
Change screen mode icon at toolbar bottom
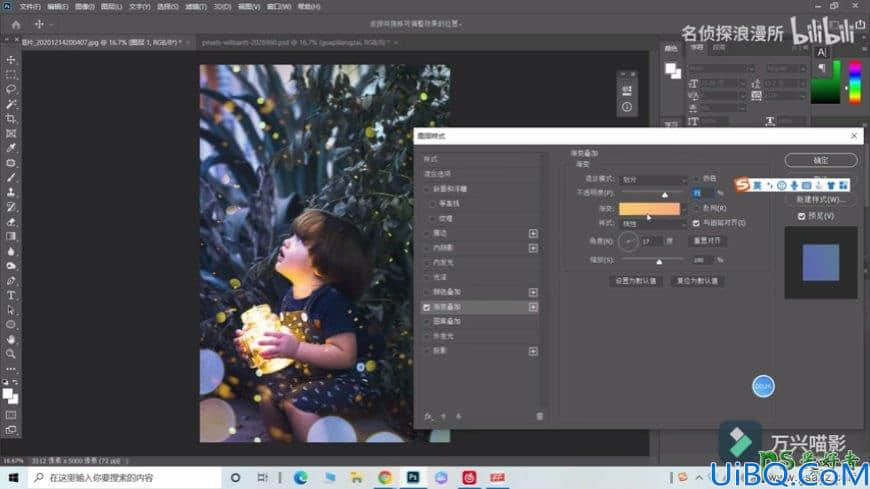[x=11, y=430]
